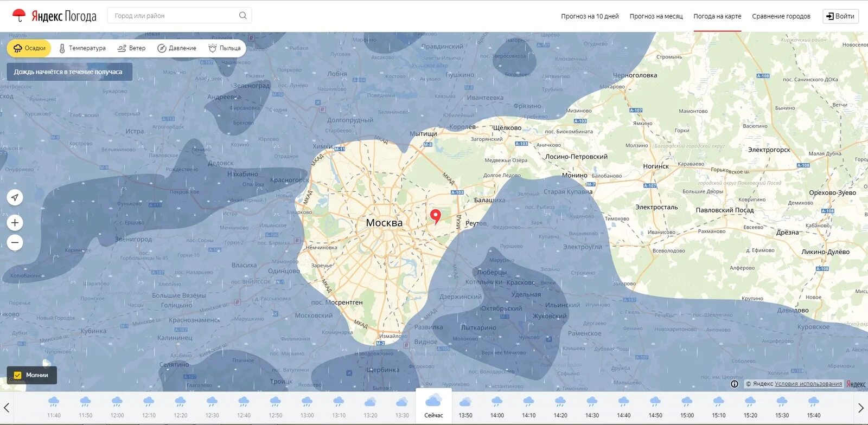The height and width of the screenshot is (425, 868).
Task: Select the 12:00 time slot
Action: (117, 408)
